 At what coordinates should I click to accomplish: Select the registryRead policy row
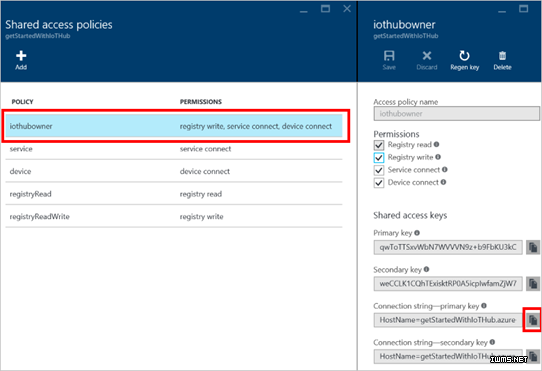(x=174, y=194)
